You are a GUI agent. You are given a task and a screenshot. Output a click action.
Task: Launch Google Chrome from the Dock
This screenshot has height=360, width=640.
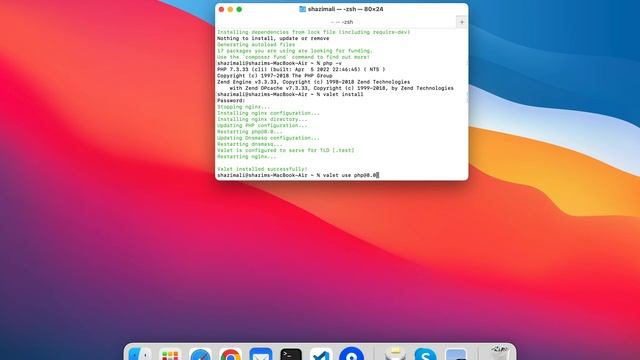click(x=231, y=354)
